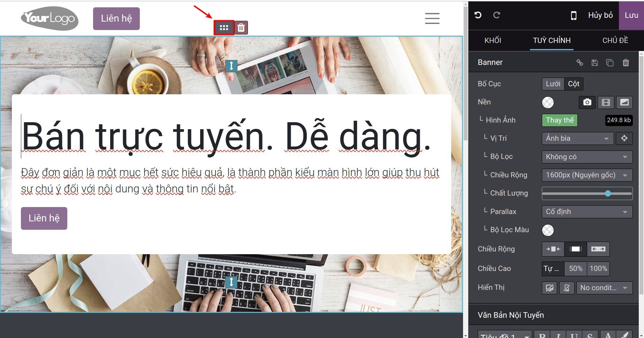Switch to mobile preview with the phone icon
Image resolution: width=644 pixels, height=338 pixels.
coord(573,15)
